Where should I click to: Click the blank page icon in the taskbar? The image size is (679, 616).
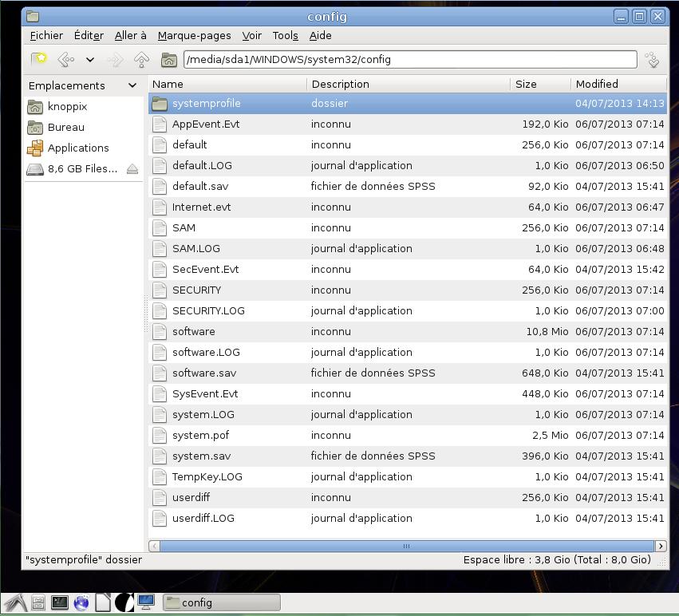click(103, 602)
